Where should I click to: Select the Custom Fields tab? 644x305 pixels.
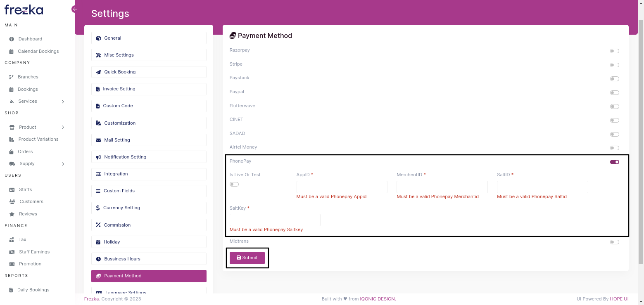(149, 191)
